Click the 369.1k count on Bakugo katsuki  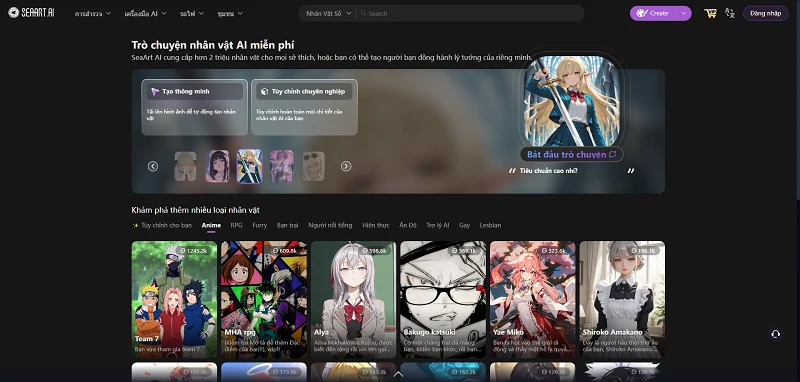tap(464, 251)
